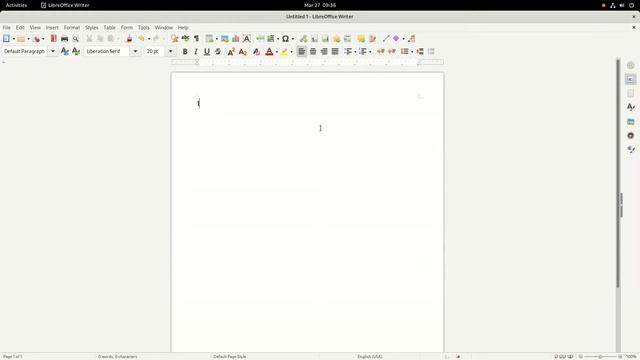Image resolution: width=640 pixels, height=360 pixels.
Task: Open the font color dropdown arrow
Action: [276, 52]
